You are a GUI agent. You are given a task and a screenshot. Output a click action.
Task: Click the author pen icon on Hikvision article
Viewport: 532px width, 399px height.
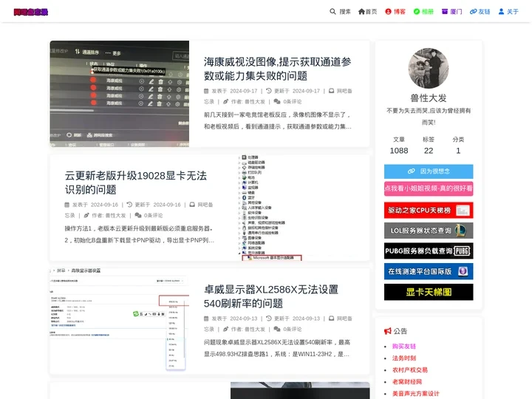pyautogui.click(x=225, y=101)
